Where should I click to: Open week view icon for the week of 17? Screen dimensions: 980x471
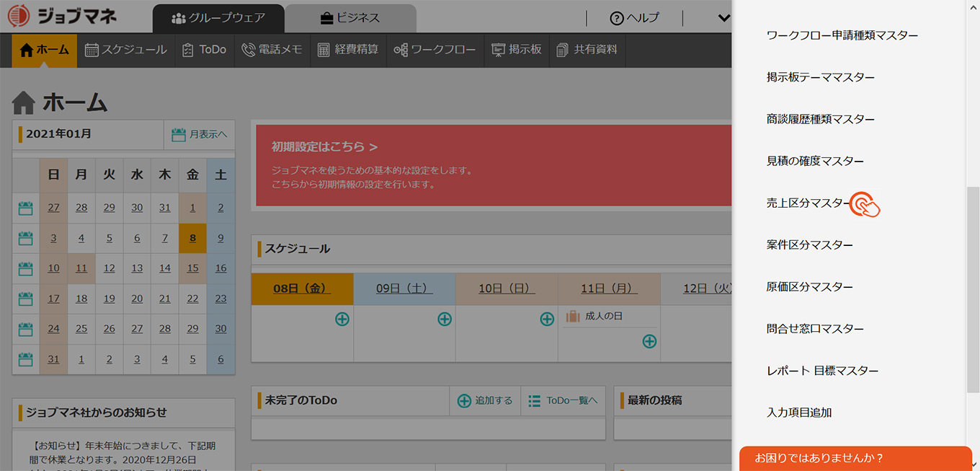26,299
